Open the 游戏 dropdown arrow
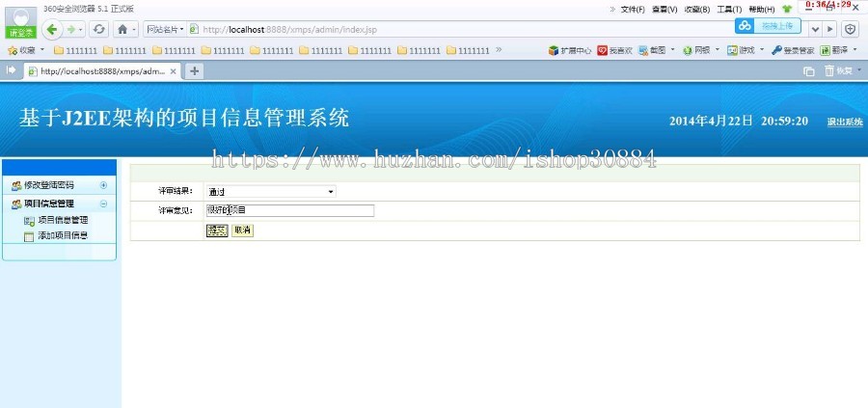 pyautogui.click(x=762, y=50)
